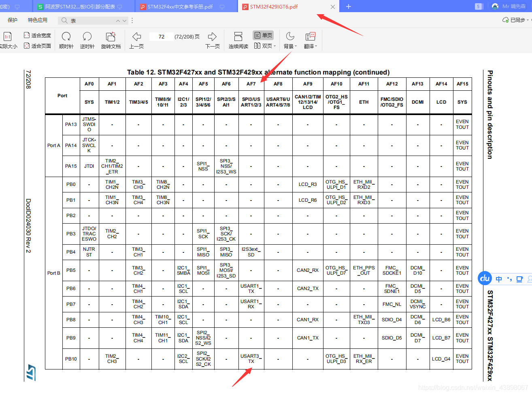Image resolution: width=532 pixels, height=395 pixels.
Task: Click the CAN2_RX cell in PB5 row
Action: (x=307, y=270)
